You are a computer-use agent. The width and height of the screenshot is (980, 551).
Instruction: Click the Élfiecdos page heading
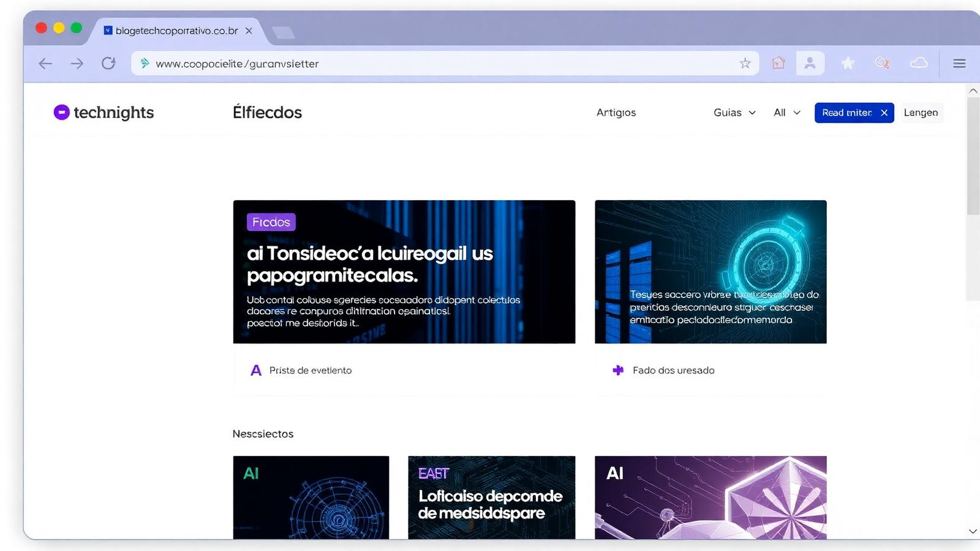267,112
